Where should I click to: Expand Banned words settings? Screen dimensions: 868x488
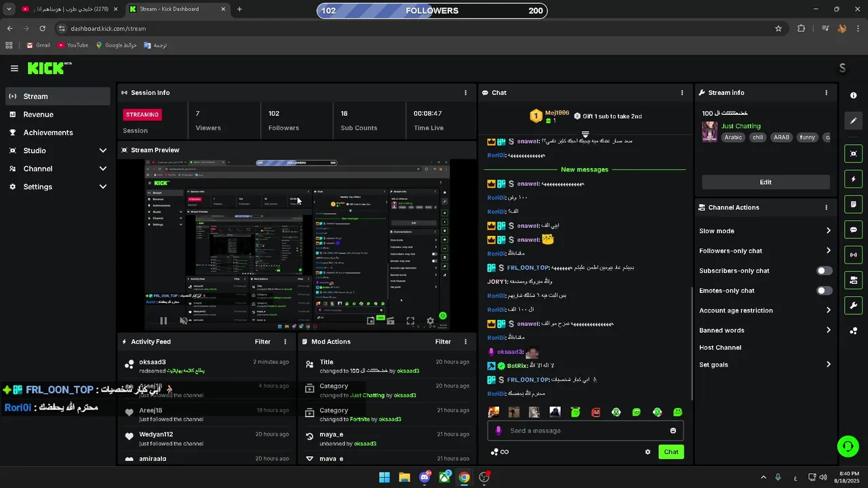[765, 330]
